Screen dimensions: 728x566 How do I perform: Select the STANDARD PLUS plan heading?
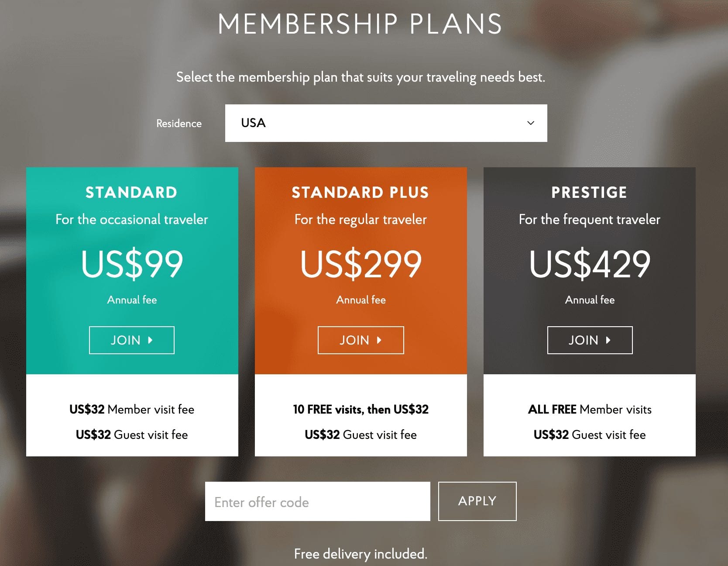361,193
